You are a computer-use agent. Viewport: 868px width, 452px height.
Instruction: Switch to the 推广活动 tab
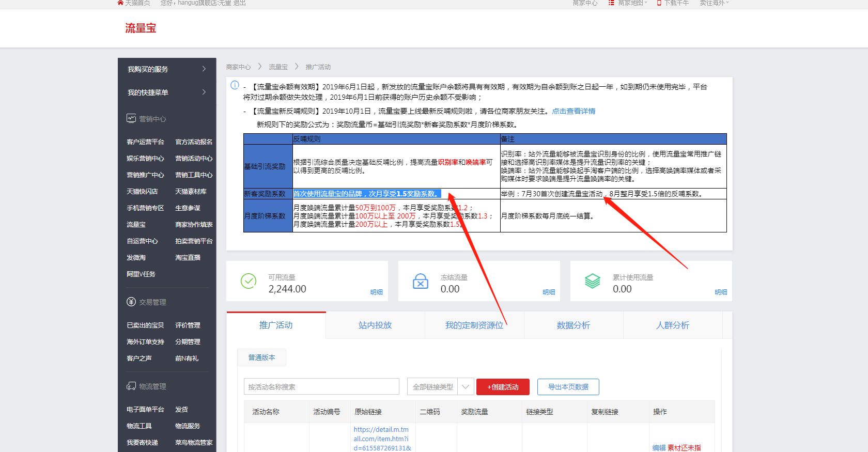tap(276, 325)
